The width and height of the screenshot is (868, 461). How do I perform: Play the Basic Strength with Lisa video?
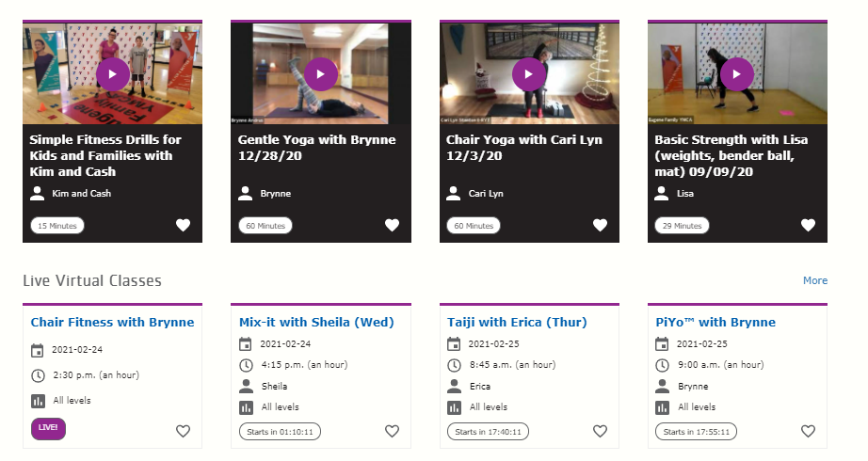[x=738, y=73]
